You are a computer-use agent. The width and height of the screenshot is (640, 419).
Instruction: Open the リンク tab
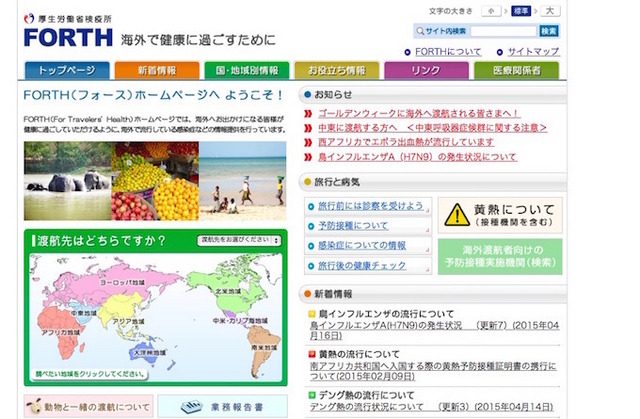pos(427,70)
